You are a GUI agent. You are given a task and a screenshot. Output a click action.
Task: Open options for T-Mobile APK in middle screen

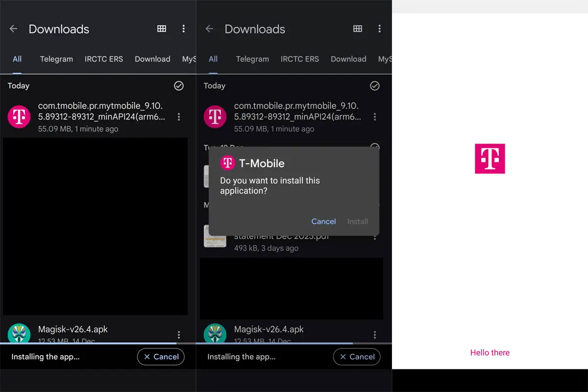coord(375,117)
